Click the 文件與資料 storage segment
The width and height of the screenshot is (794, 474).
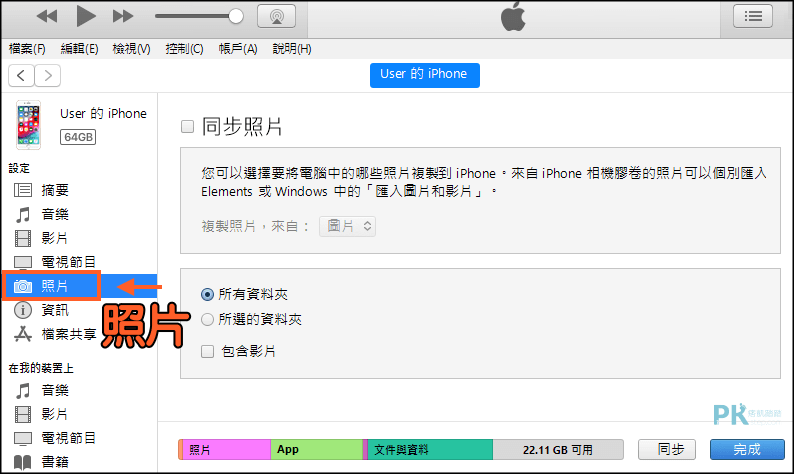click(430, 450)
